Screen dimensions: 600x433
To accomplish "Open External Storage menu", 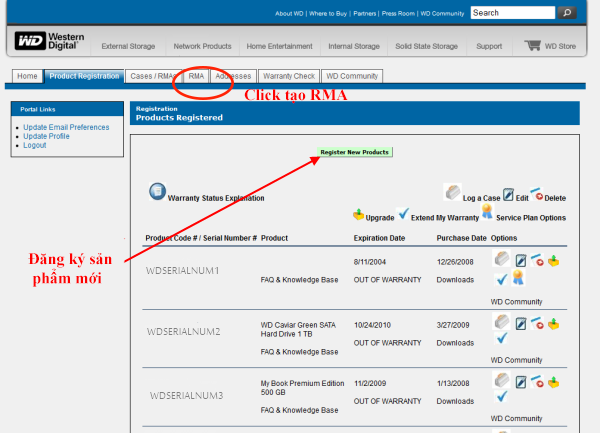I will 128,46.
